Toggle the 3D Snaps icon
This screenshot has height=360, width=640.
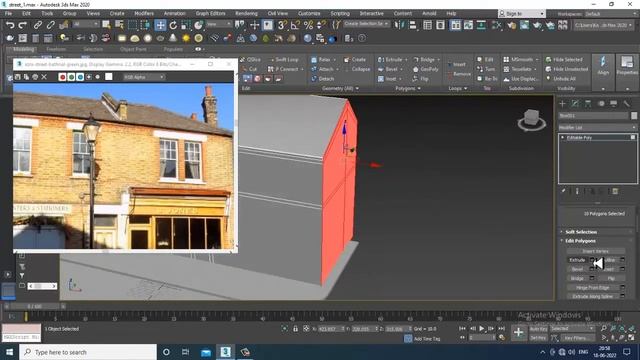[x=282, y=25]
